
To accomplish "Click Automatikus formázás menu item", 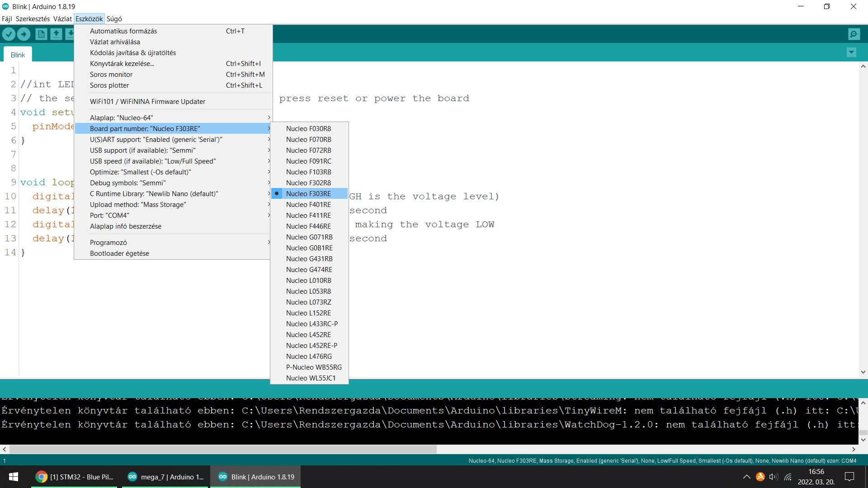I will coord(123,31).
